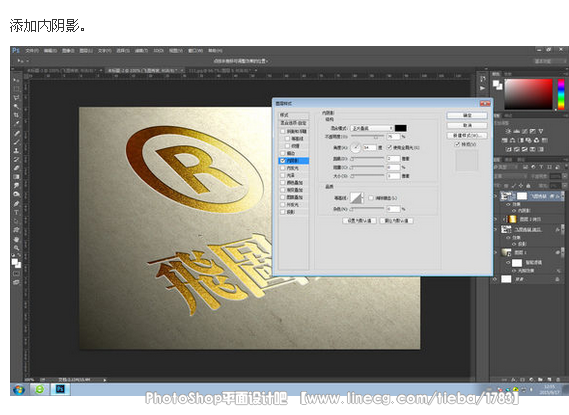Select the Move tool in toolbox
Screen dimensions: 569x415
tap(16, 80)
